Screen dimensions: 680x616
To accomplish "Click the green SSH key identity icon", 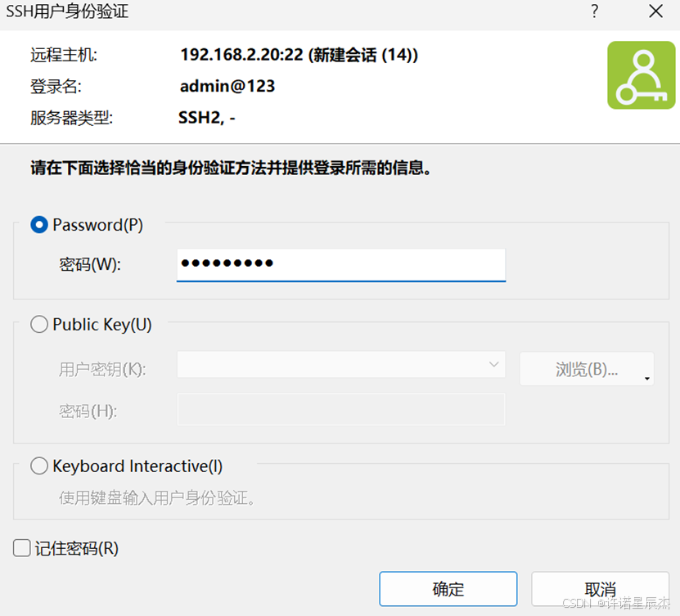I will 642,74.
